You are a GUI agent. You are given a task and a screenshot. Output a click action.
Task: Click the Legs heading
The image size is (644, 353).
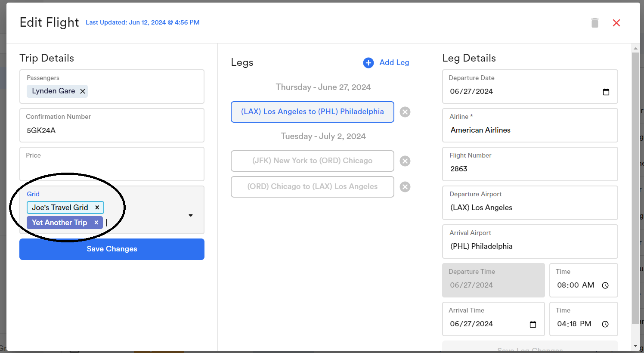[x=242, y=63]
